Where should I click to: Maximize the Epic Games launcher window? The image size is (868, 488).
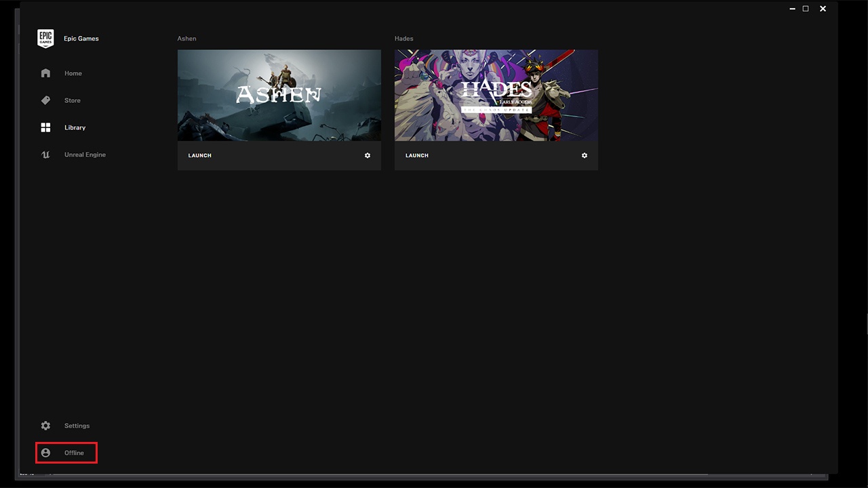806,9
